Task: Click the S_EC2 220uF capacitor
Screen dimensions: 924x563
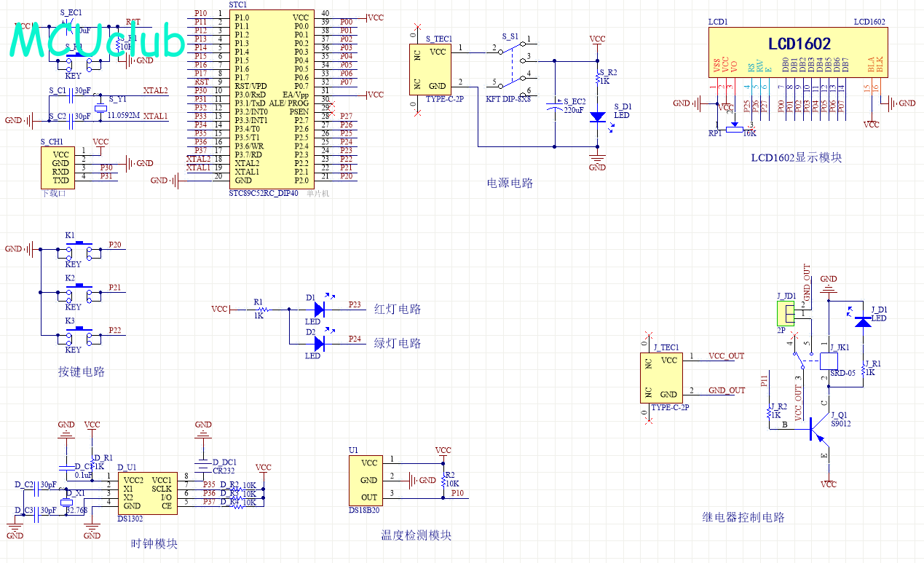Action: coord(555,106)
